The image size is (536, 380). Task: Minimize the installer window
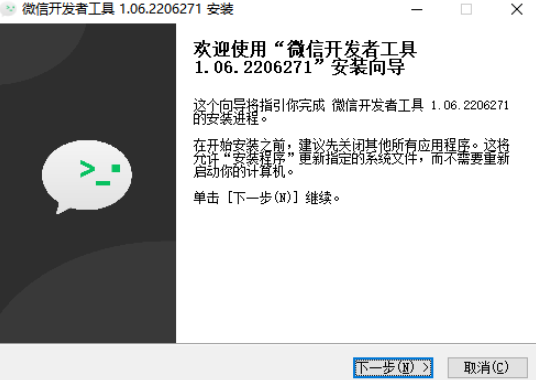click(417, 9)
